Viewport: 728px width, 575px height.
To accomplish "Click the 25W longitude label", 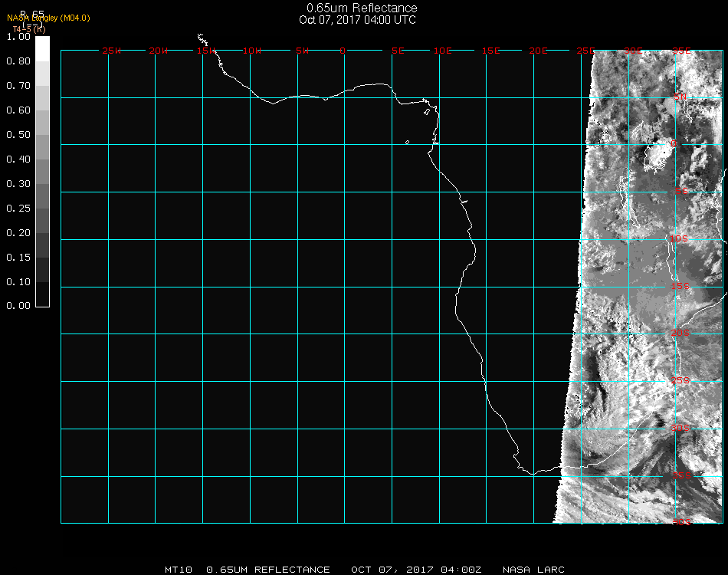I will pyautogui.click(x=112, y=51).
